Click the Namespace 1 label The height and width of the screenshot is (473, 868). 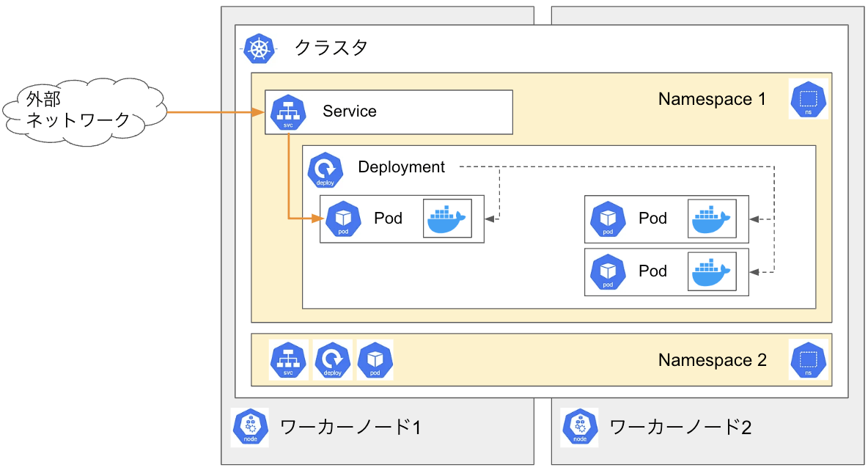tap(712, 99)
